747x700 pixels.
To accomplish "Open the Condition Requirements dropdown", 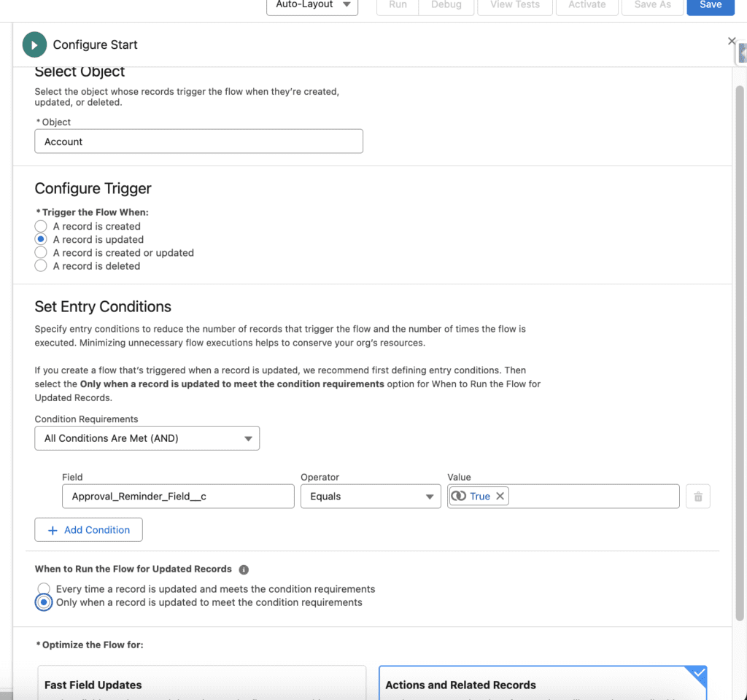I will [147, 438].
